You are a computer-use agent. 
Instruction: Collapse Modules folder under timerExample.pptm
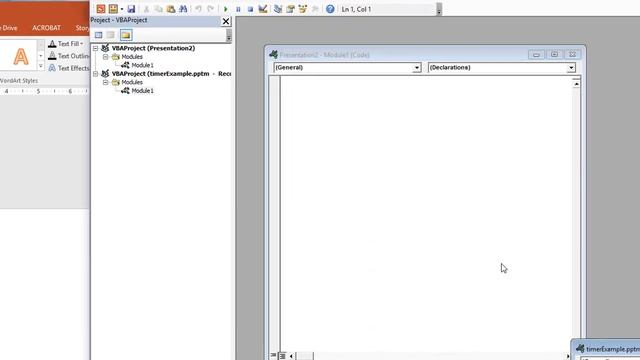pyautogui.click(x=106, y=82)
